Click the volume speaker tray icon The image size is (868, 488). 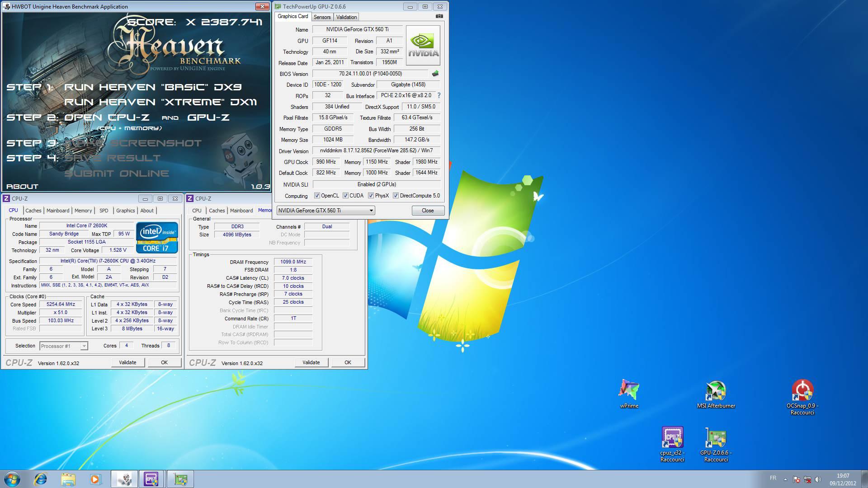818,479
